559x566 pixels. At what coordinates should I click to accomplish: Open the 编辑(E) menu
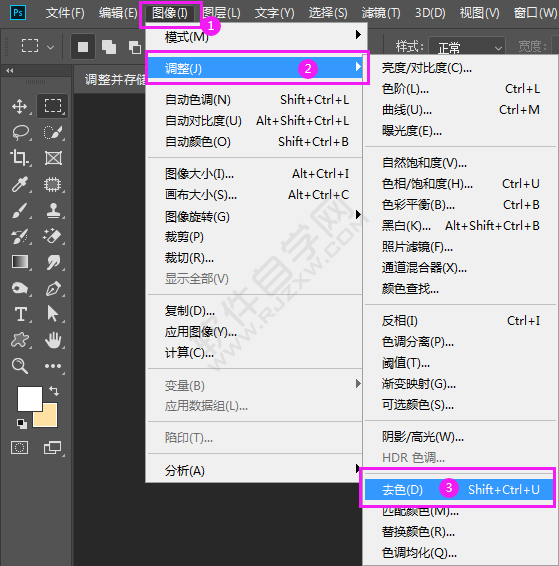pos(118,14)
